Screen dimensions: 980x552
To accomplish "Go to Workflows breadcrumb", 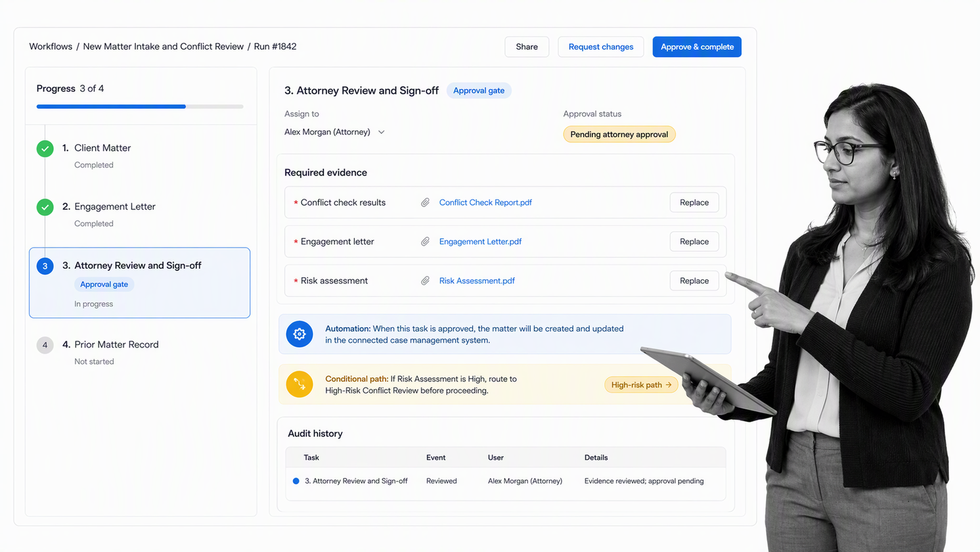I will [51, 47].
